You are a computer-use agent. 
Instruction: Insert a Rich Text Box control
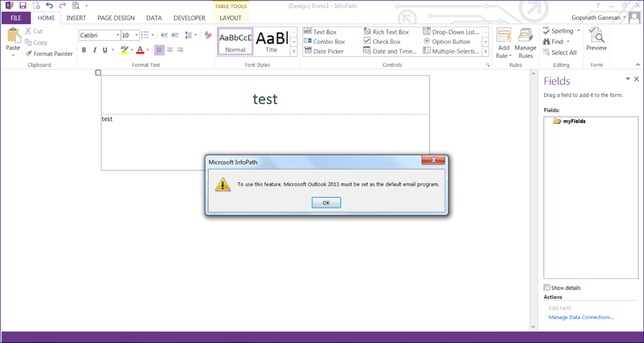point(386,31)
